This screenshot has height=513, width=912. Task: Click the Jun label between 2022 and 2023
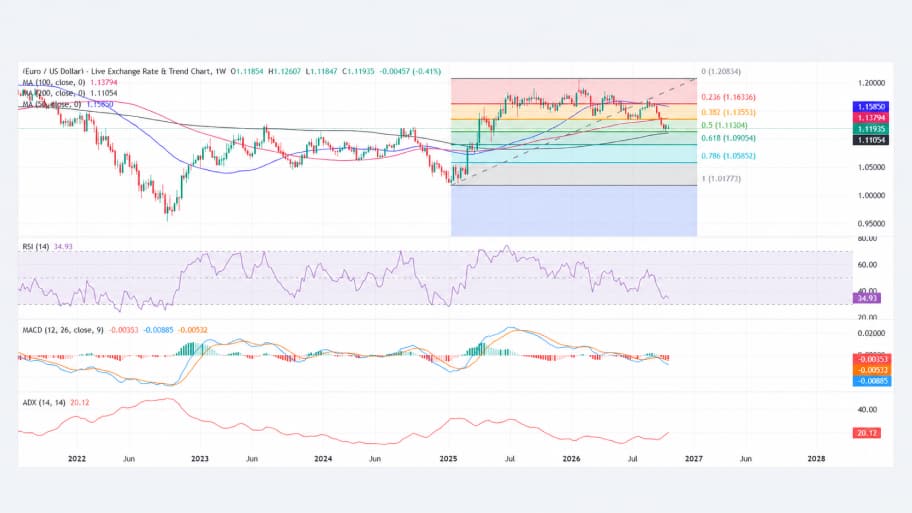click(129, 459)
